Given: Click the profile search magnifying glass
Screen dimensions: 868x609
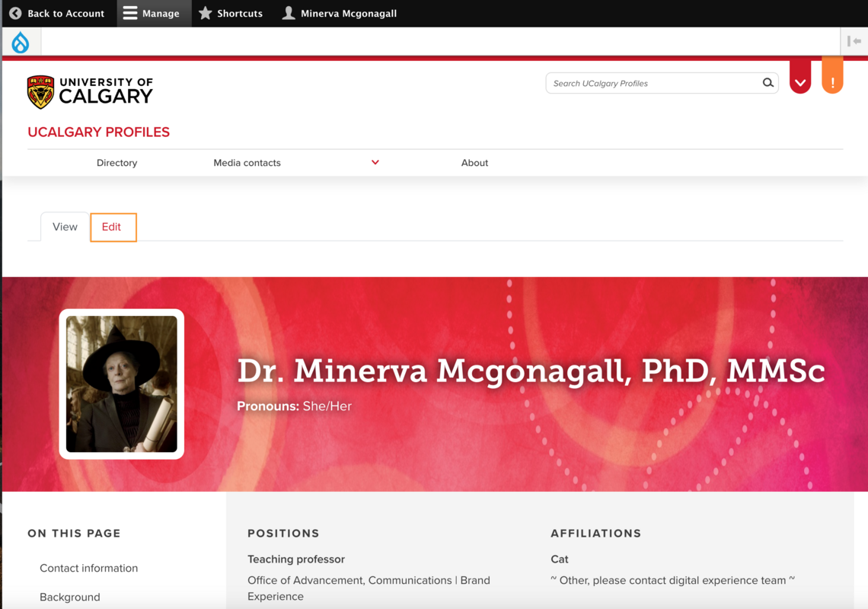Looking at the screenshot, I should [767, 83].
